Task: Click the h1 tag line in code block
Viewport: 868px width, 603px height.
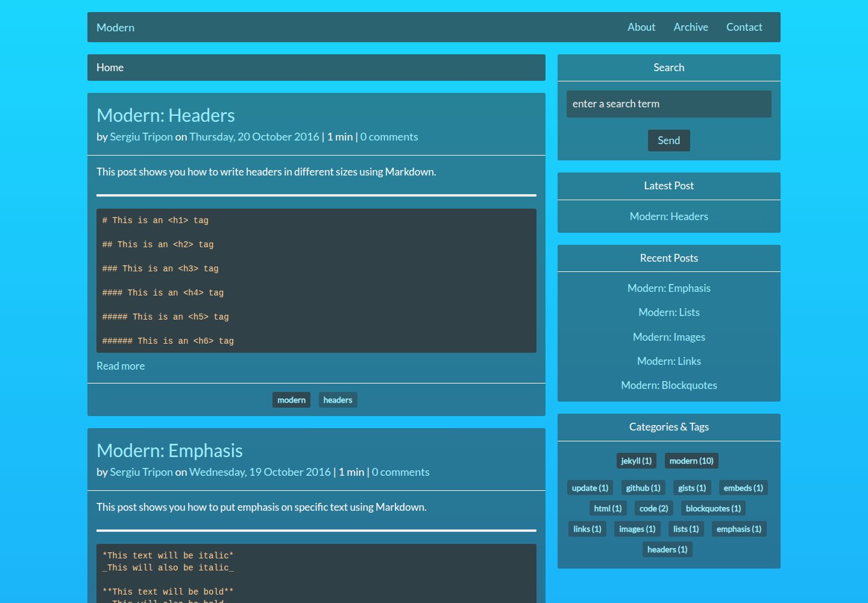Action: (156, 221)
